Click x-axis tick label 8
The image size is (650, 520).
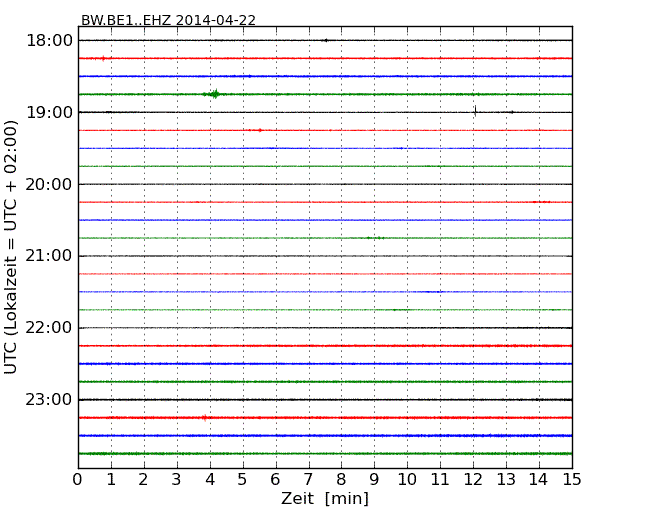coord(341,480)
